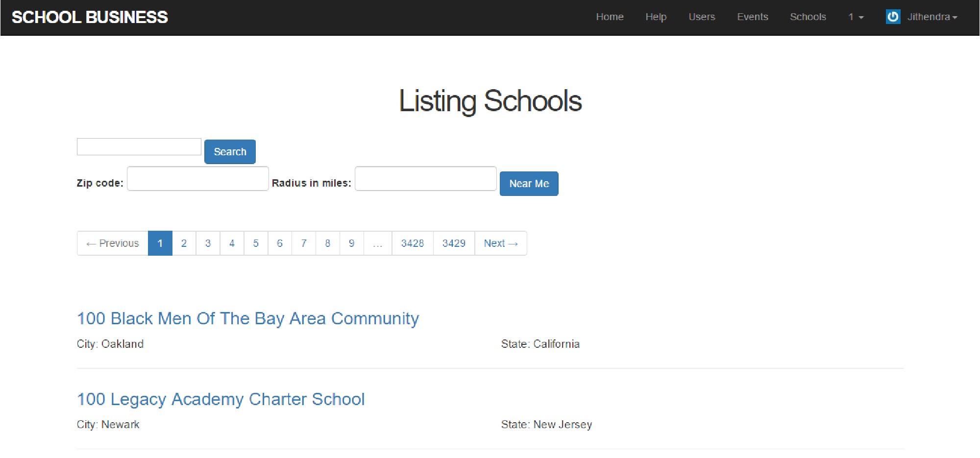Open the Events navbar link
Viewport: 980px width, 458px height.
[x=752, y=17]
